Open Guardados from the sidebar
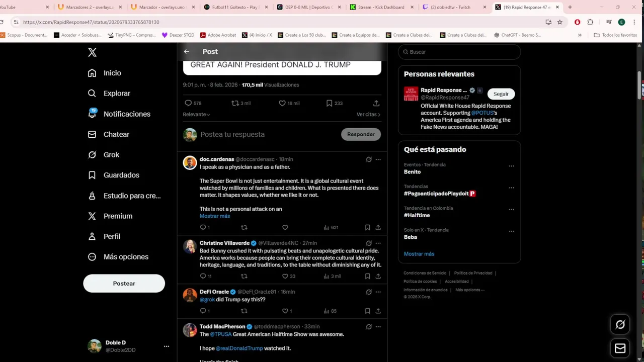 pos(114,175)
